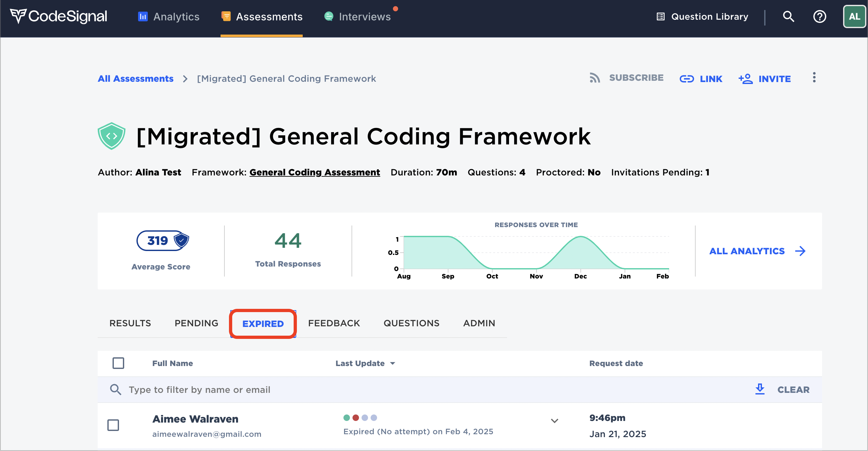
Task: Click the Interviews notification dot
Action: pos(396,9)
